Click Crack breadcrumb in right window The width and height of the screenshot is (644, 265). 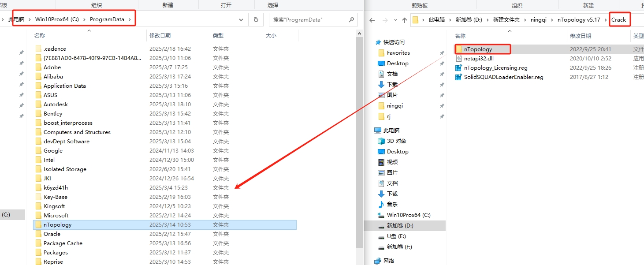pyautogui.click(x=618, y=20)
